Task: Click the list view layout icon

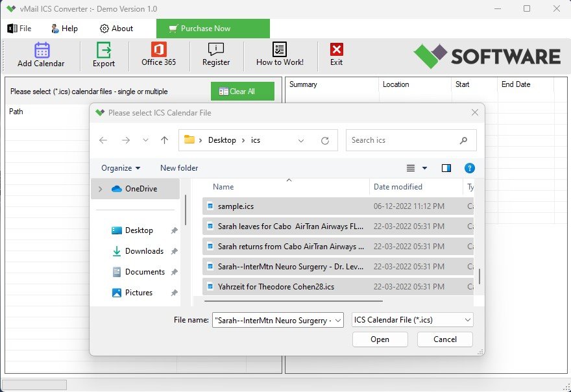Action: click(410, 168)
